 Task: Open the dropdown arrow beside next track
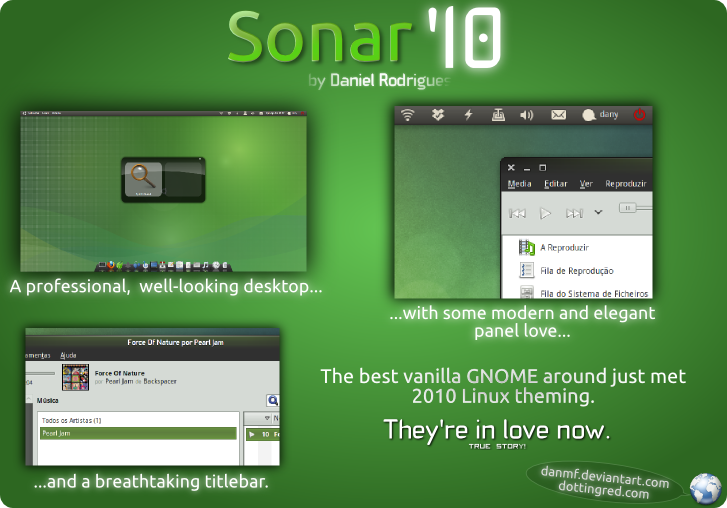pyautogui.click(x=598, y=212)
